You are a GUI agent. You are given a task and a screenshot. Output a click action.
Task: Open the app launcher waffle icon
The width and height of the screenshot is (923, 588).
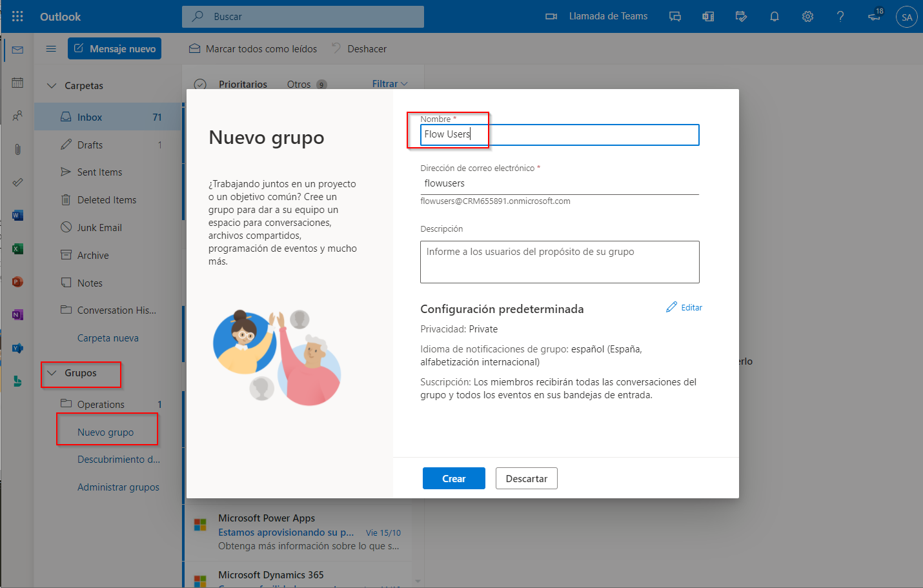[x=17, y=16]
